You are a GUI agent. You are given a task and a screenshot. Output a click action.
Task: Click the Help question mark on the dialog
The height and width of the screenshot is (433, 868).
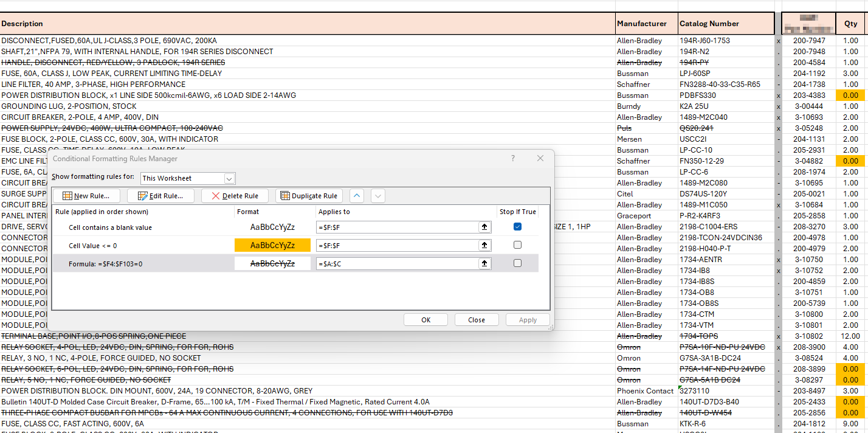(512, 158)
